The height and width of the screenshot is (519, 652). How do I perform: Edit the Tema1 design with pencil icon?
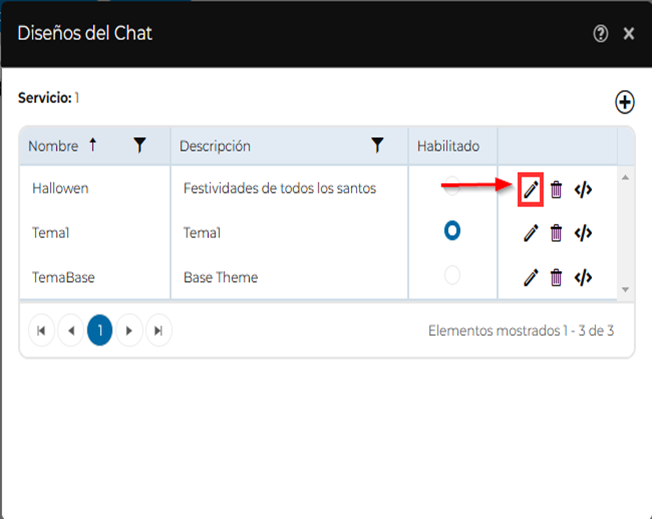[x=530, y=233]
